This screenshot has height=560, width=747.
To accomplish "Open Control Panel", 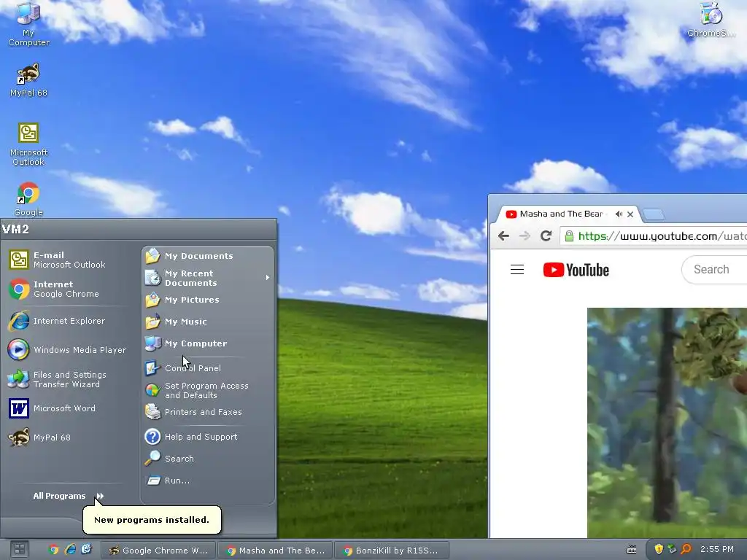I will tap(207, 368).
